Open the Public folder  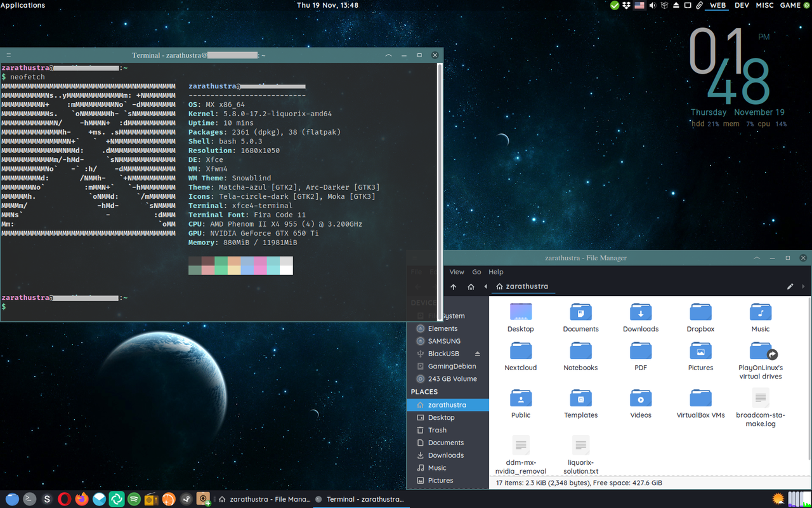pyautogui.click(x=521, y=403)
